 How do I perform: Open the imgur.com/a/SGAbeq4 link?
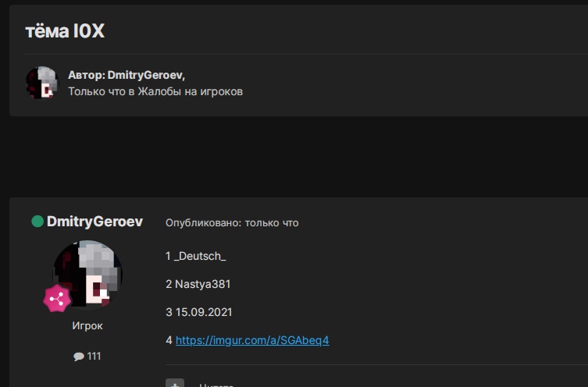click(251, 341)
